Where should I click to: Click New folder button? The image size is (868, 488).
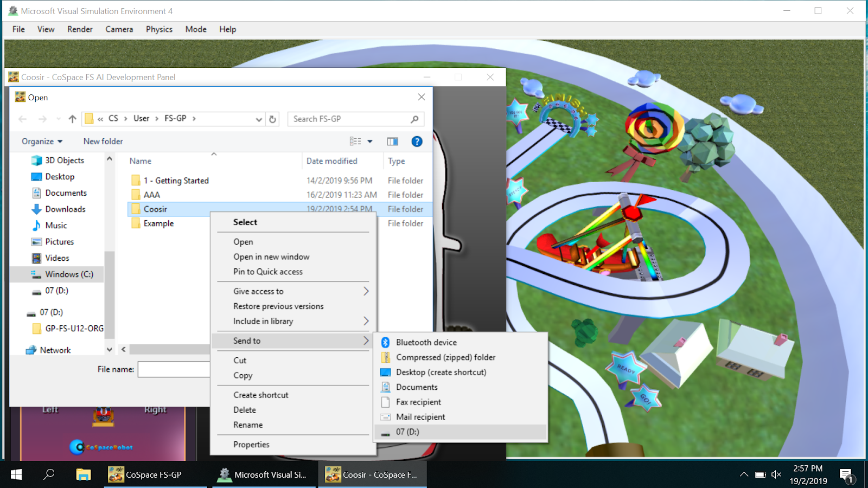pos(103,141)
